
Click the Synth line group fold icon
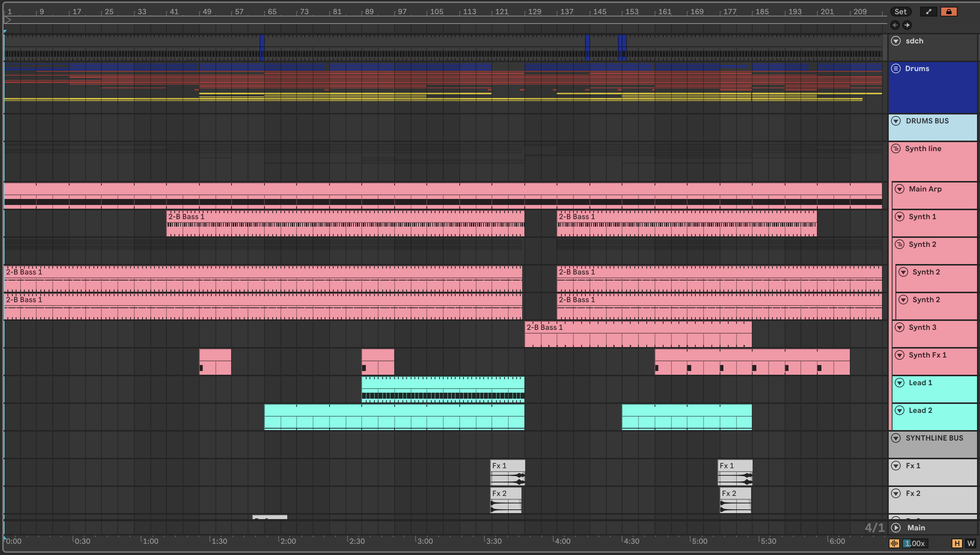click(896, 149)
